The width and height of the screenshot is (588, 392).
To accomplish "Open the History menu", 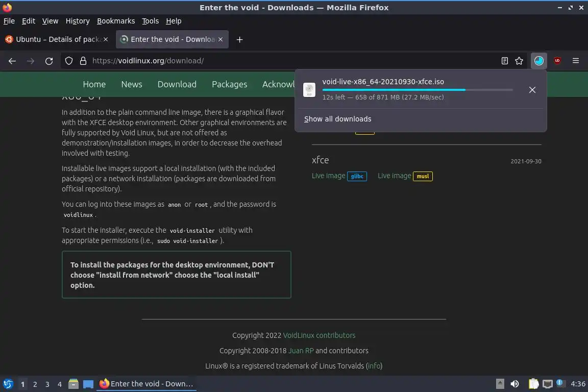I will point(78,21).
